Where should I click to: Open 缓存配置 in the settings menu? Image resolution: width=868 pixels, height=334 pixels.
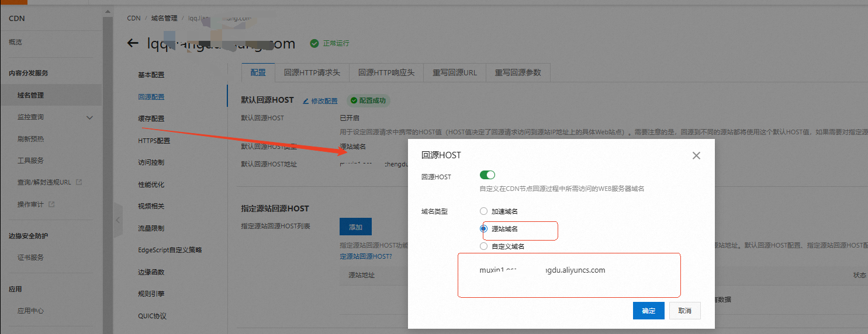[151, 119]
